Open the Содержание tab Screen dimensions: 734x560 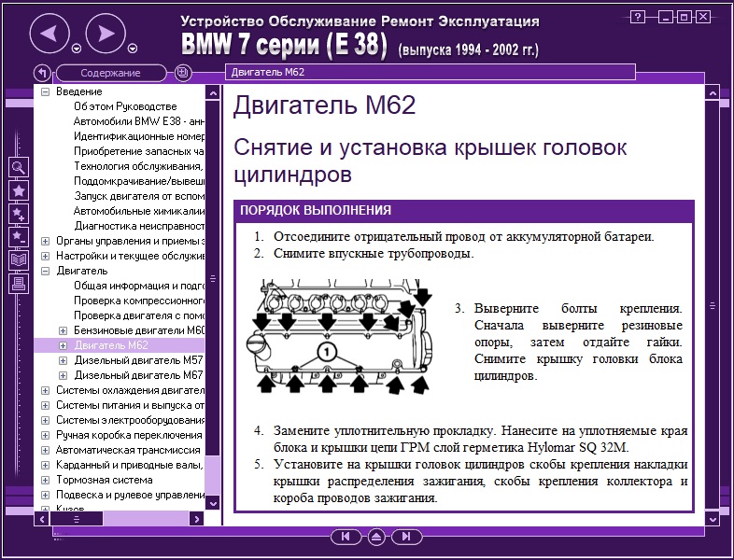click(x=111, y=73)
